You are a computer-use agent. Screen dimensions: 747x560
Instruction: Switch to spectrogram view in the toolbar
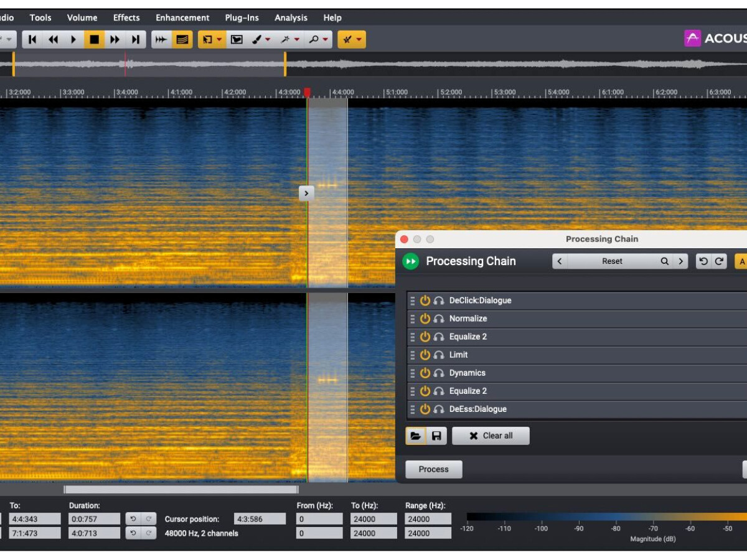coord(182,40)
